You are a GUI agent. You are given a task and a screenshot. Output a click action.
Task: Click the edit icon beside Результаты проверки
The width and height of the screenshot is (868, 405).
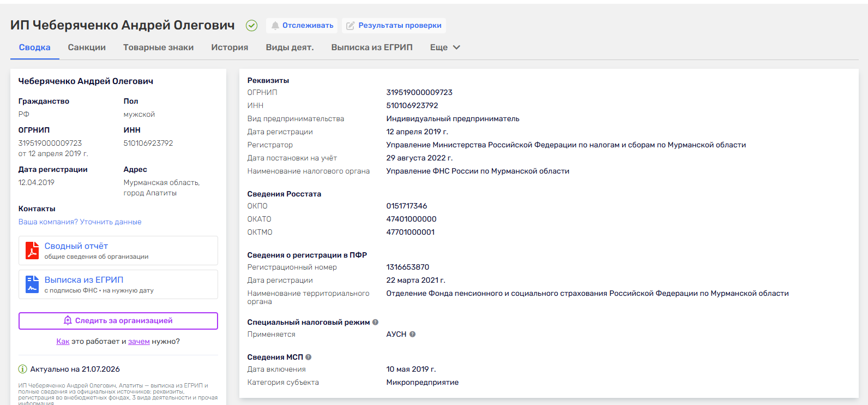pos(351,26)
